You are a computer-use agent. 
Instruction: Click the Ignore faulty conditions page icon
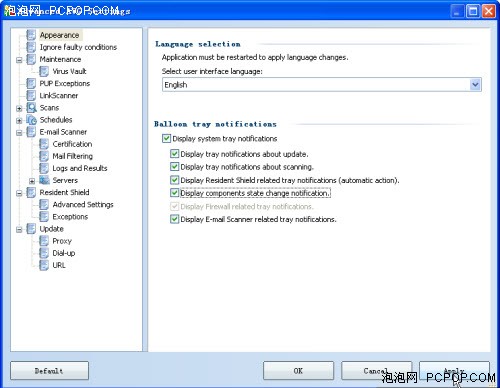click(31, 47)
